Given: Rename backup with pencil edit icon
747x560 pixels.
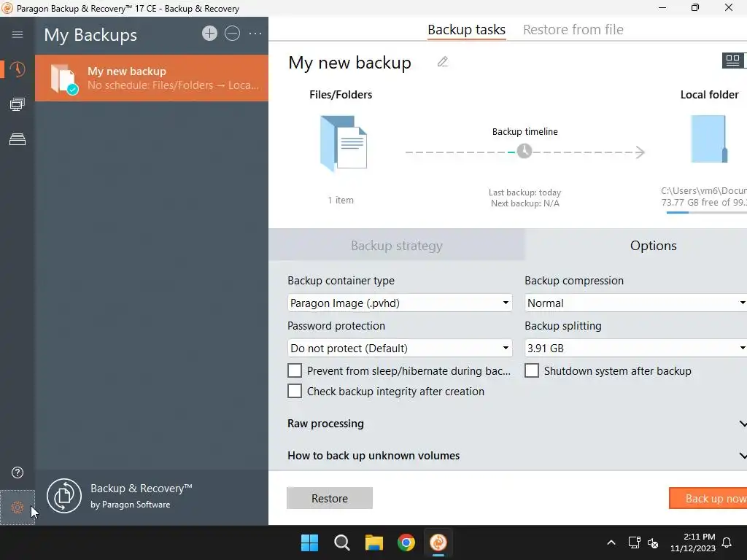Looking at the screenshot, I should pos(443,62).
